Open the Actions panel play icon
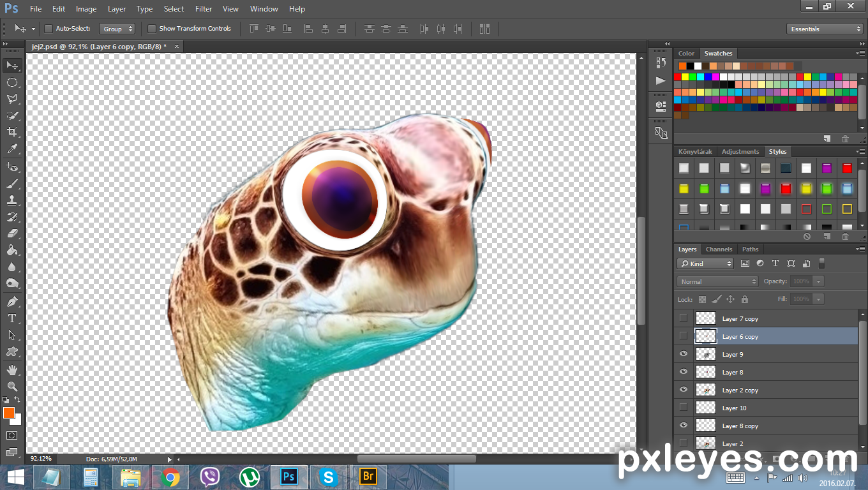 tap(661, 80)
